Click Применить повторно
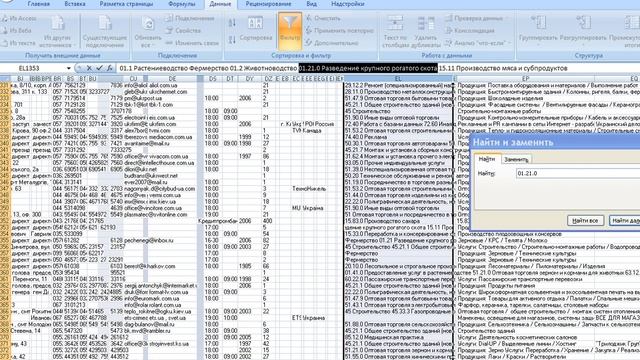Viewport: 640px width, 360px height. (x=340, y=31)
